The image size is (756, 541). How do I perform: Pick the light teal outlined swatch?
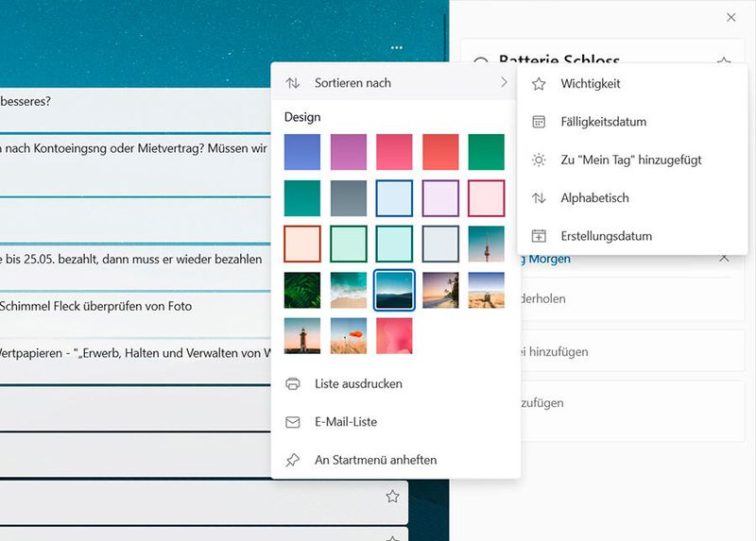(394, 245)
